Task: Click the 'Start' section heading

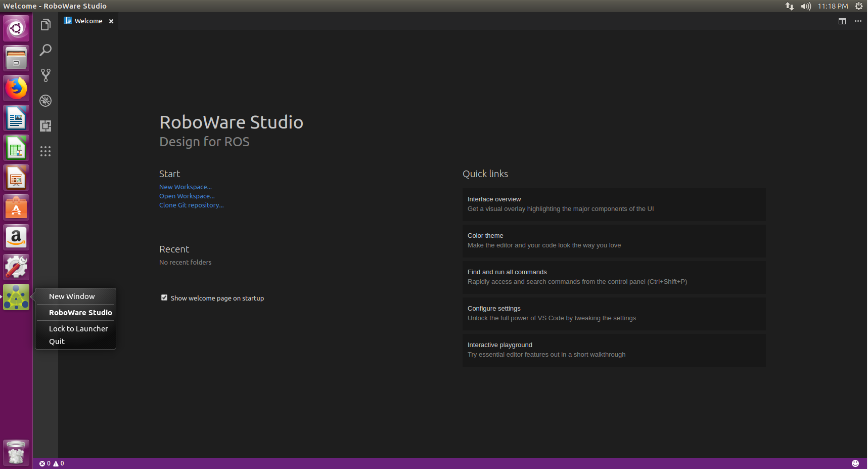Action: (170, 174)
